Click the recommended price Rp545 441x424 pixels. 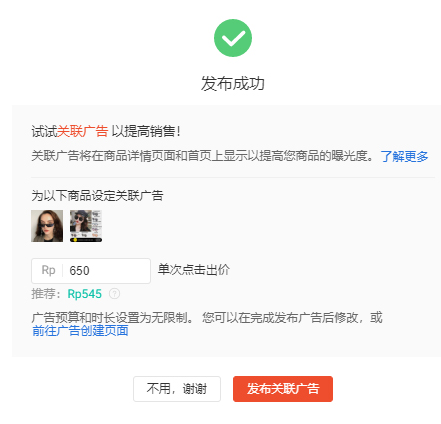coord(85,294)
